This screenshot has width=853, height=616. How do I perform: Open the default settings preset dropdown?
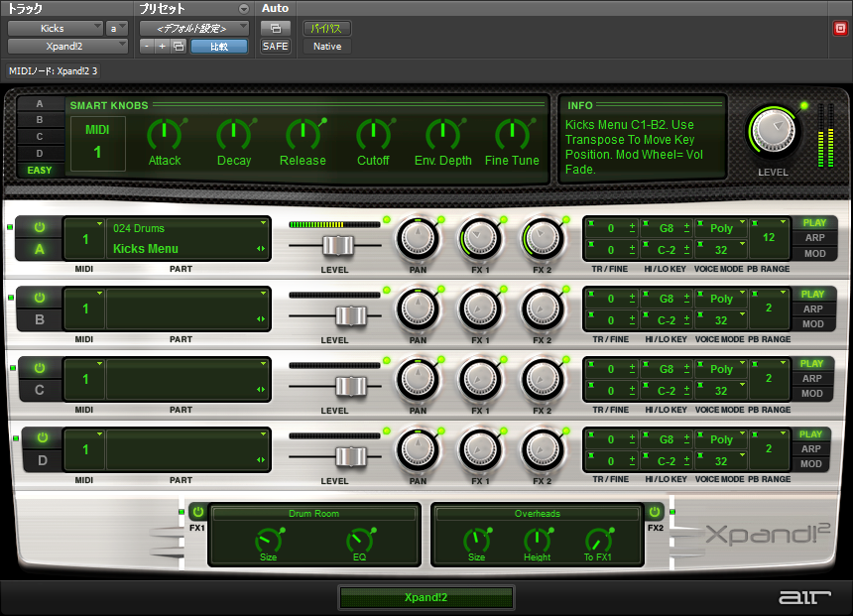[194, 29]
